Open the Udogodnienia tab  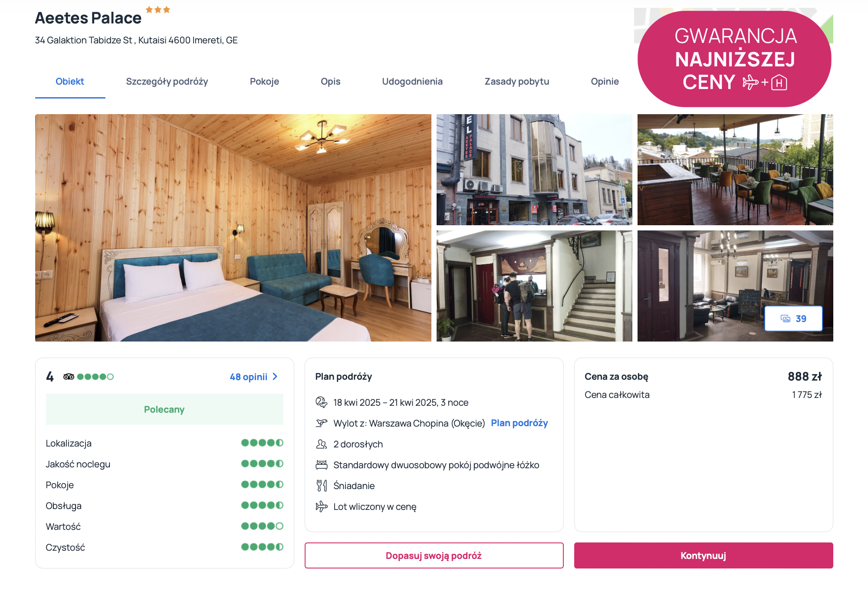(x=412, y=82)
